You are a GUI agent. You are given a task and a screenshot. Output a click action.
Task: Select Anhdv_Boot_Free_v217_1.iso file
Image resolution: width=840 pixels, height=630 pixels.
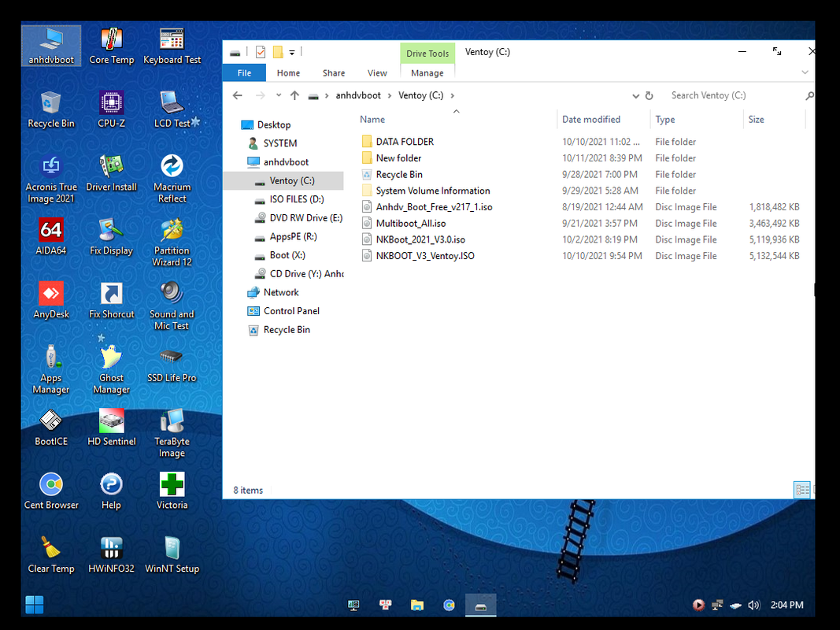(x=434, y=207)
